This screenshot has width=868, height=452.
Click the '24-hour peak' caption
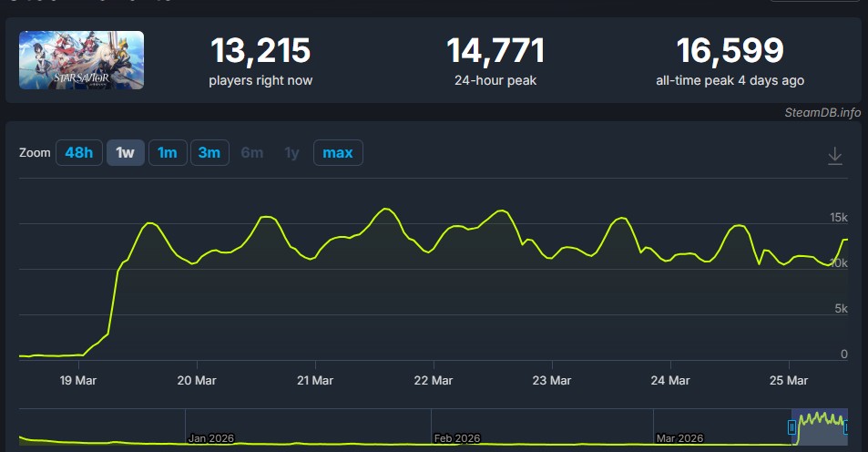click(495, 81)
